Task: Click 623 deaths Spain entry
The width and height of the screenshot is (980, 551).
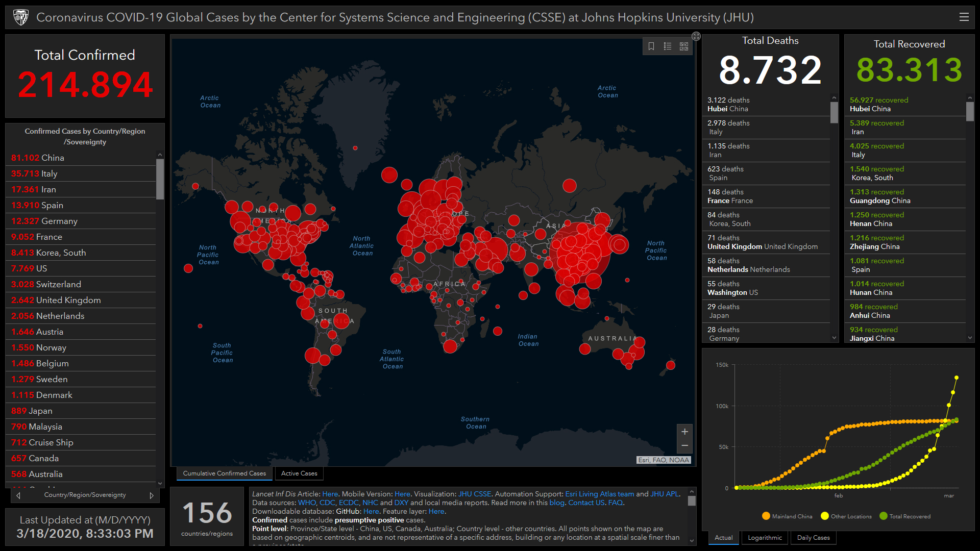Action: [767, 173]
